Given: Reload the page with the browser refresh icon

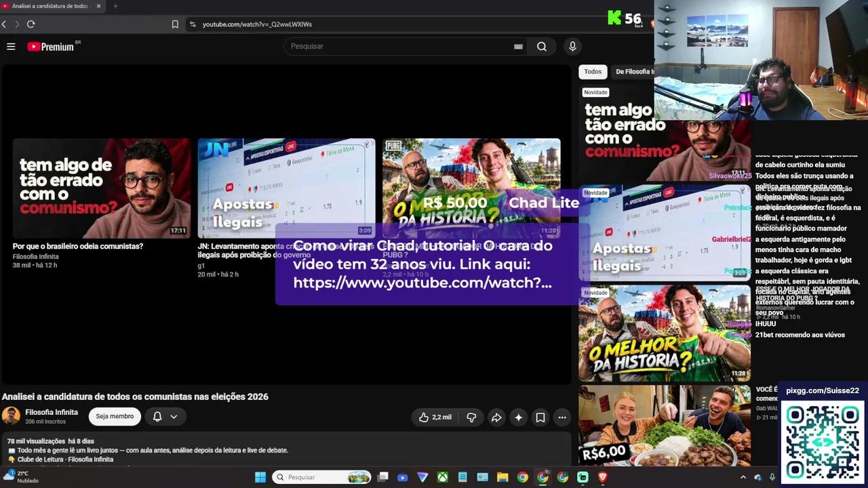Looking at the screenshot, I should click(x=31, y=24).
